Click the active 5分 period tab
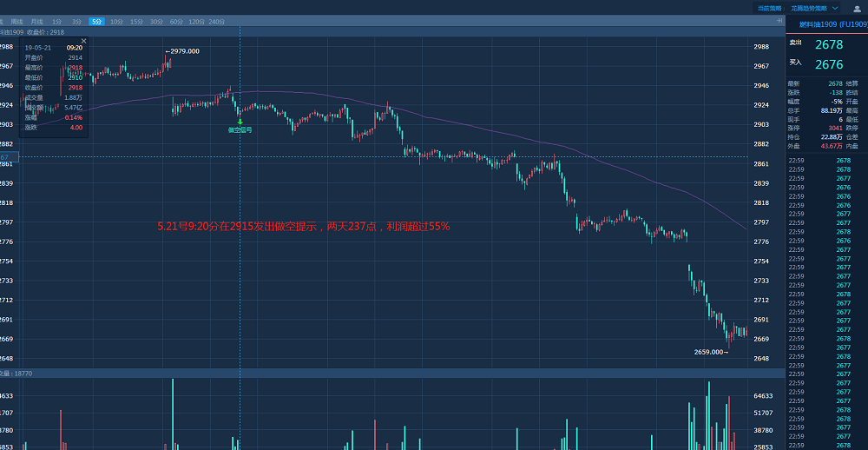868x450 pixels. [96, 21]
